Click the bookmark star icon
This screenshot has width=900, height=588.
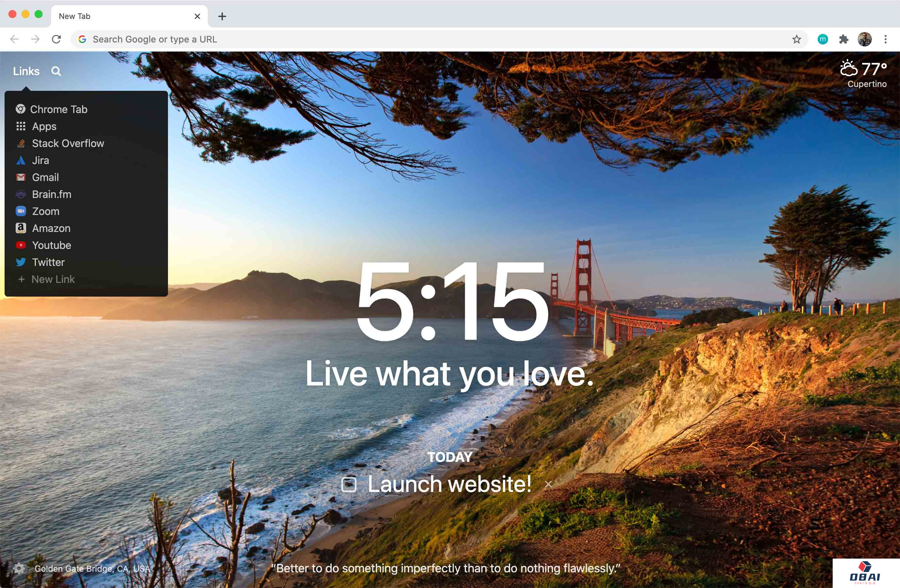pyautogui.click(x=796, y=39)
